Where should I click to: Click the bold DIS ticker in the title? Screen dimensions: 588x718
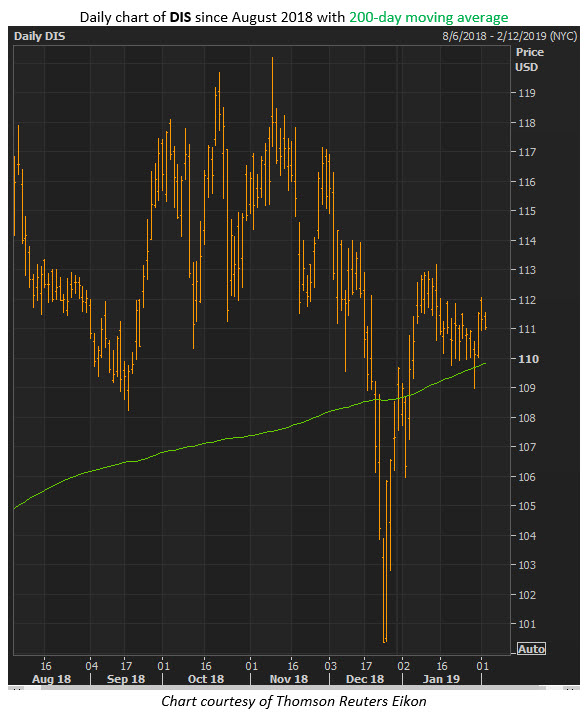click(x=180, y=17)
